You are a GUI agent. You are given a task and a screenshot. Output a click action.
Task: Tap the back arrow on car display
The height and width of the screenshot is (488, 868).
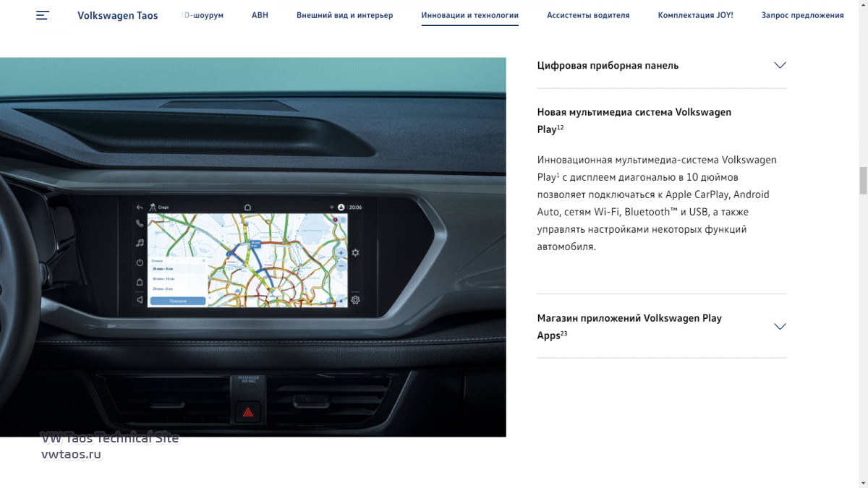pos(140,207)
